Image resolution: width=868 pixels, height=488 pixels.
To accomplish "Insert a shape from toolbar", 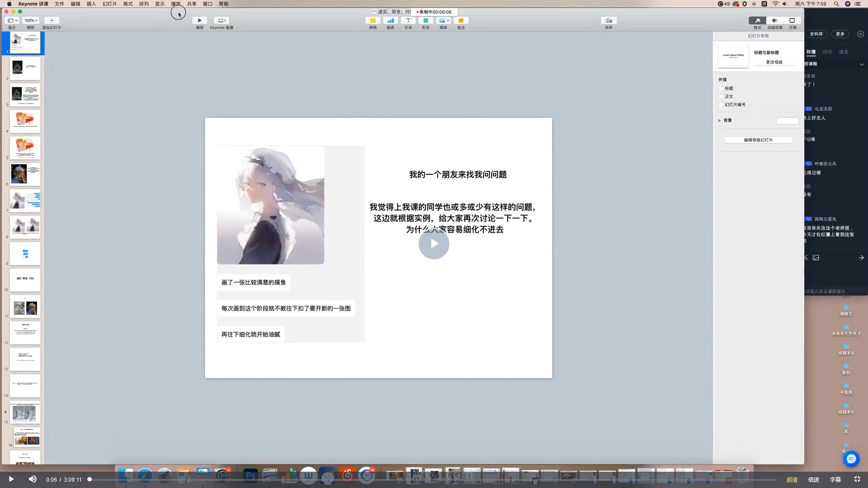I will pos(425,20).
